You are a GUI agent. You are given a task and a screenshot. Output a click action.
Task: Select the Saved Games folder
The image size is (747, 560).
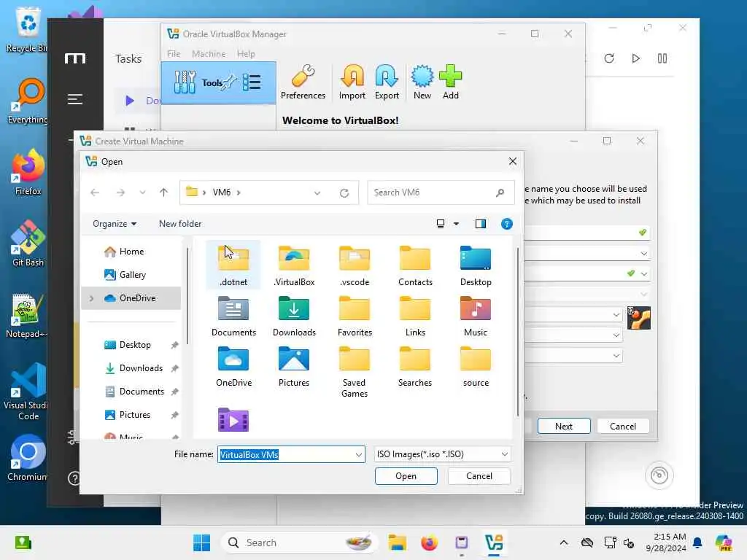point(355,372)
